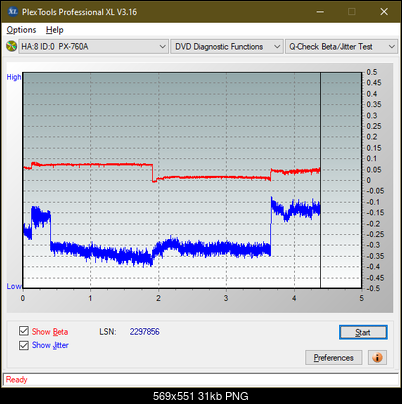402x404 pixels.
Task: Open the orange info button
Action: coord(377,358)
